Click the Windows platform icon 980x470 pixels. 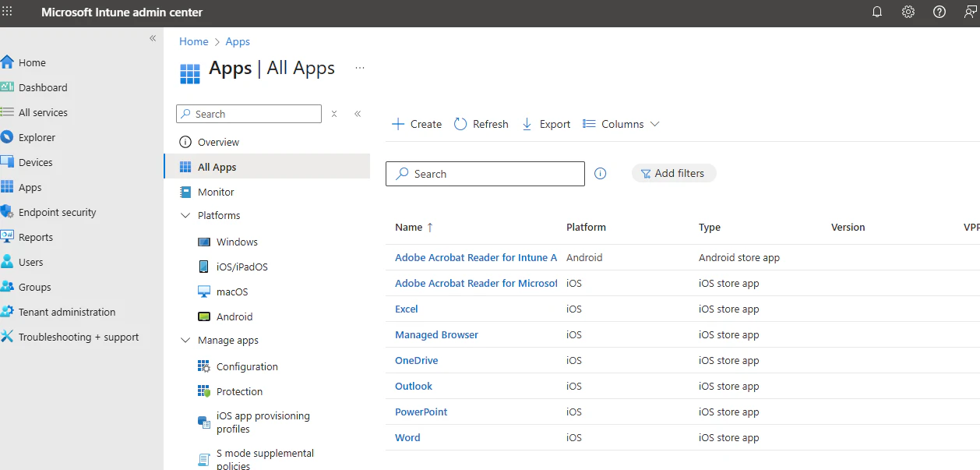point(204,242)
